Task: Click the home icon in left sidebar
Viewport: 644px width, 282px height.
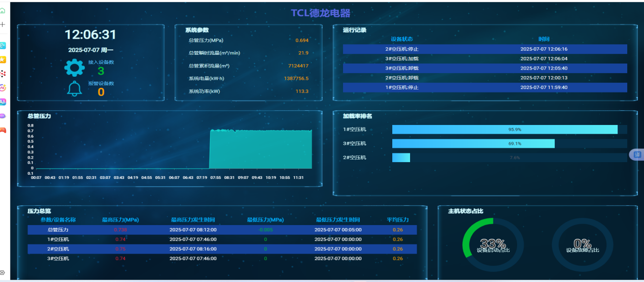Action: 3,11
